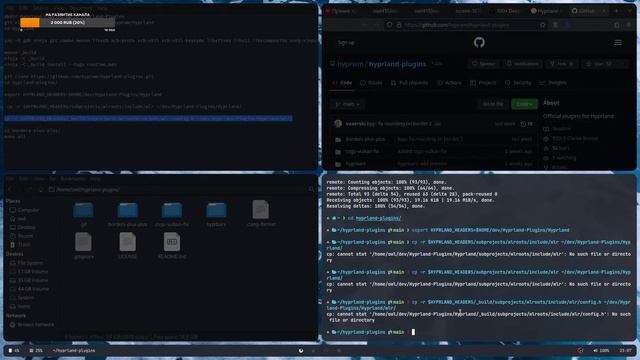The image size is (640, 360).
Task: Select the LICENSE file
Action: 127,245
